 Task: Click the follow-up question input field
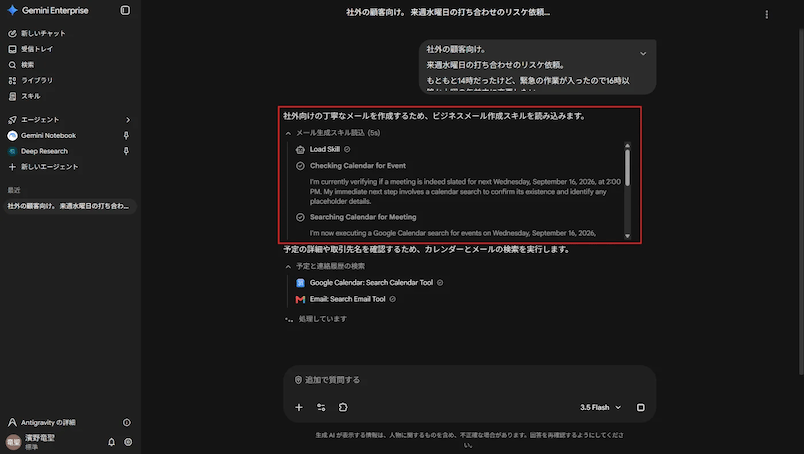pyautogui.click(x=469, y=380)
